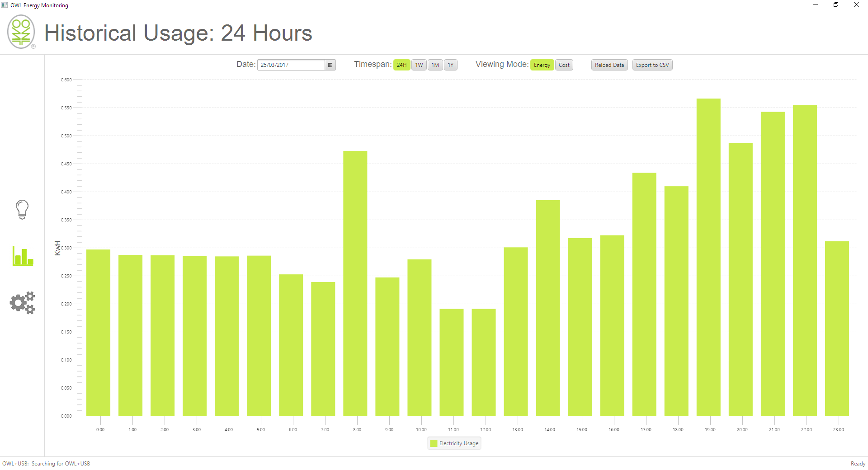
Task: Click the Electricity Usage legend swatch
Action: pyautogui.click(x=434, y=443)
